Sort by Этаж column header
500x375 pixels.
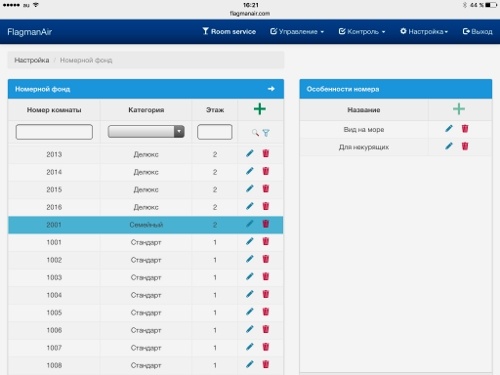coord(215,110)
